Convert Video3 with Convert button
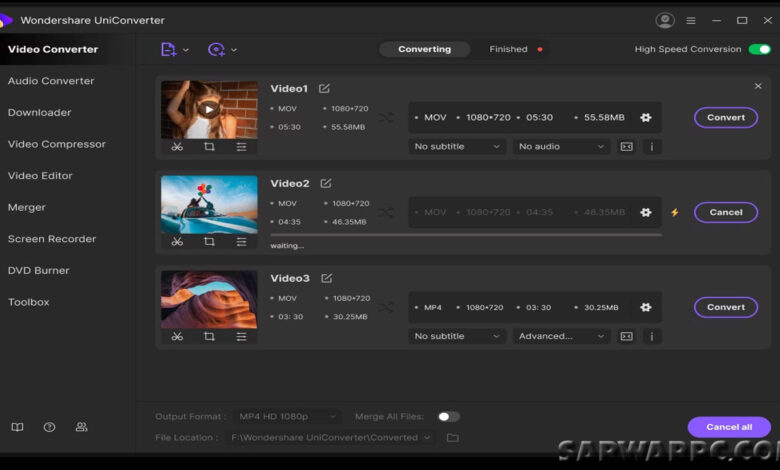The height and width of the screenshot is (470, 780). coord(726,307)
